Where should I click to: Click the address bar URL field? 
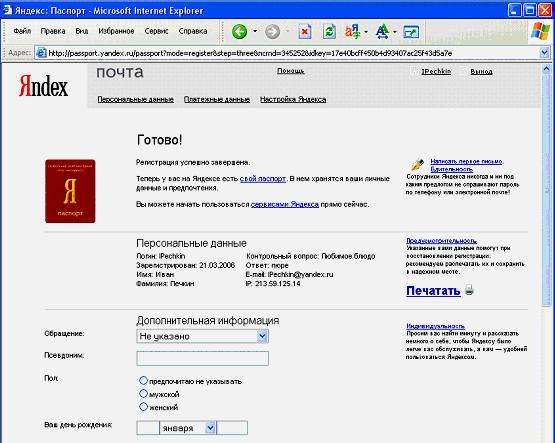292,53
